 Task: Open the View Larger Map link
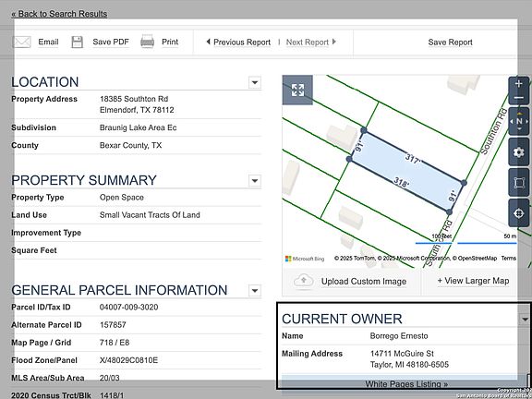point(473,281)
